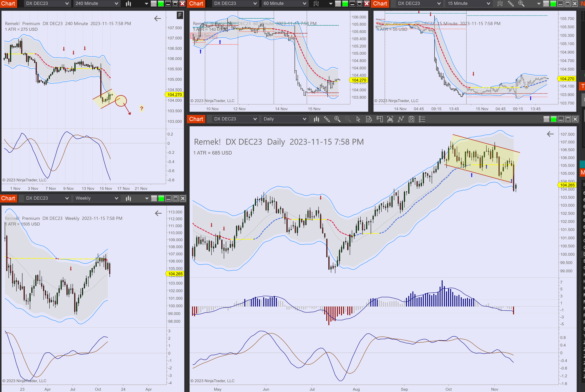The image size is (585, 392).
Task: Toggle green link button on Weekly chart
Action: click(161, 198)
